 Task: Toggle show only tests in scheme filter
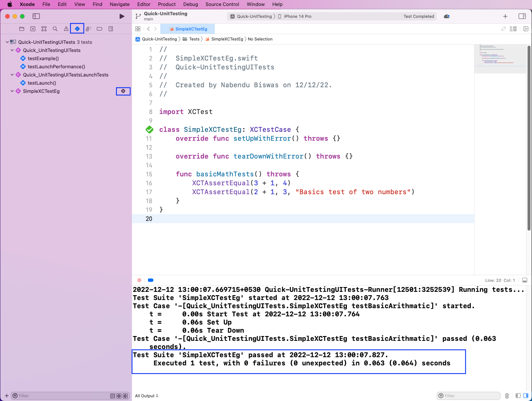click(x=112, y=396)
